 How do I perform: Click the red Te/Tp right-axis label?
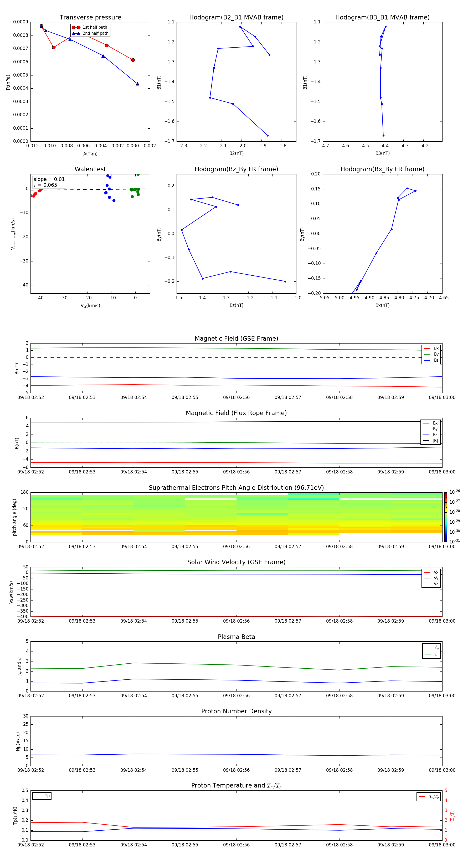(x=453, y=815)
